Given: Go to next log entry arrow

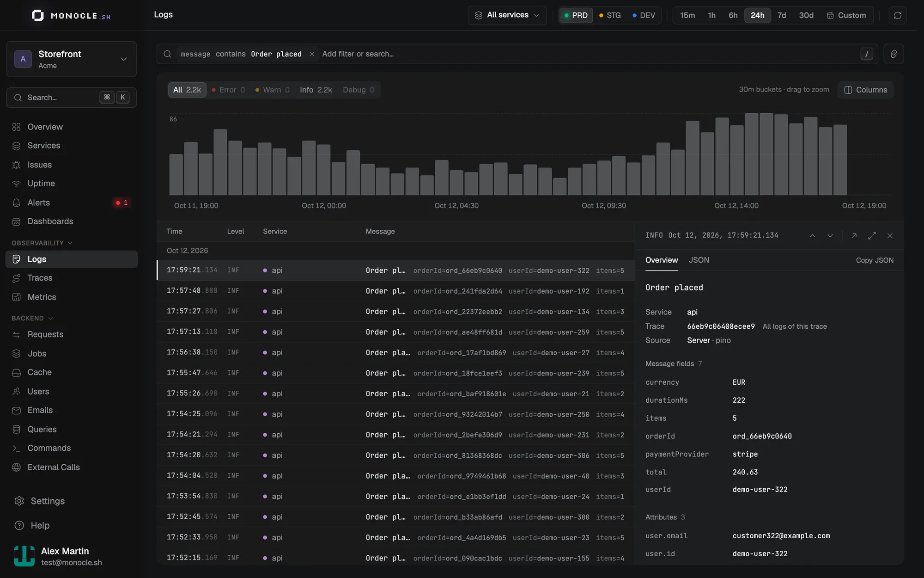Looking at the screenshot, I should [x=830, y=236].
